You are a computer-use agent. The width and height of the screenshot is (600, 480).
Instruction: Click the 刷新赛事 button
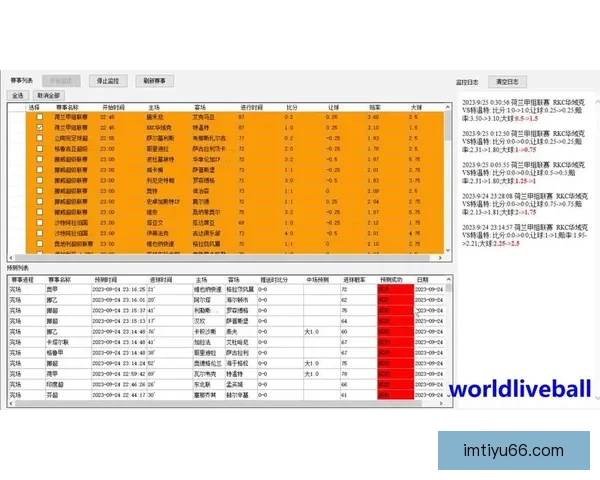point(154,81)
